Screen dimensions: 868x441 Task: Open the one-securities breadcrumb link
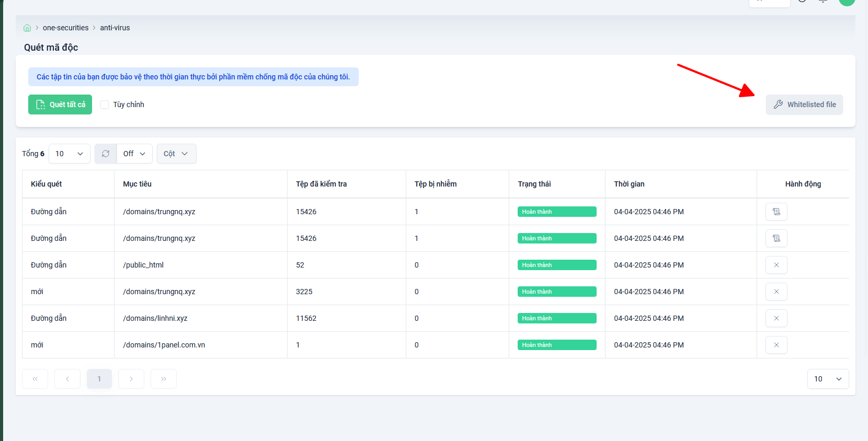(x=66, y=28)
